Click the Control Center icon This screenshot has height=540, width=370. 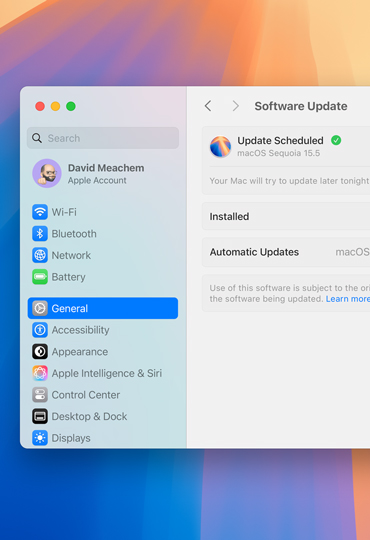[40, 395]
